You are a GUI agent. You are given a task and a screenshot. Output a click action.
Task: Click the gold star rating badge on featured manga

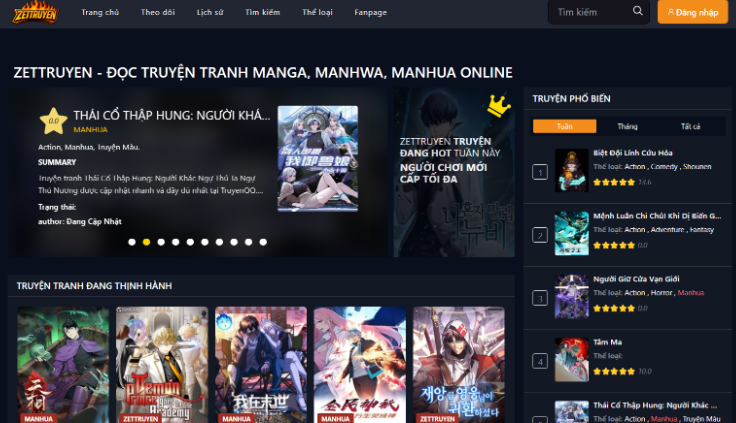point(52,122)
